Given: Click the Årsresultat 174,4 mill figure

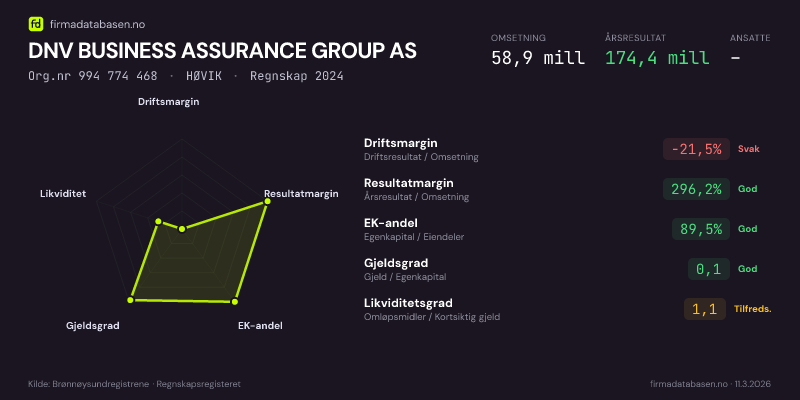Looking at the screenshot, I should 657,57.
